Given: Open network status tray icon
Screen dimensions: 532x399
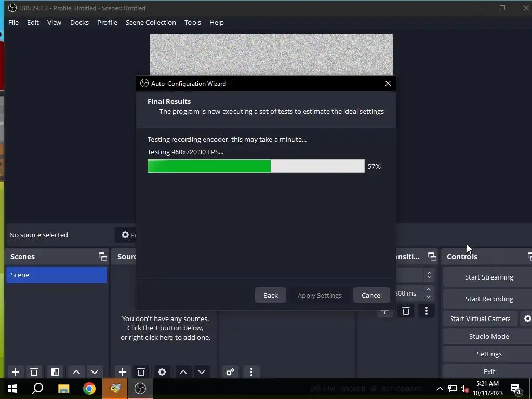Looking at the screenshot, I should (x=453, y=389).
